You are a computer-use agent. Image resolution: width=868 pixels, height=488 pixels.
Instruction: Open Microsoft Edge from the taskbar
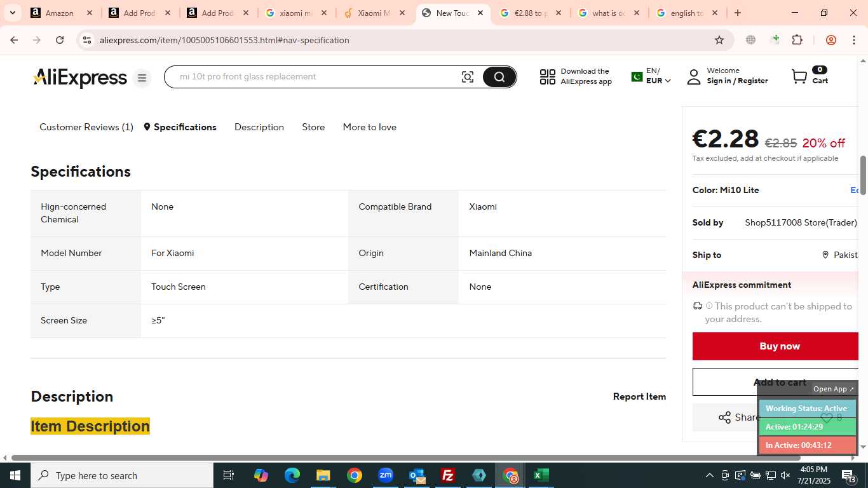click(x=292, y=475)
